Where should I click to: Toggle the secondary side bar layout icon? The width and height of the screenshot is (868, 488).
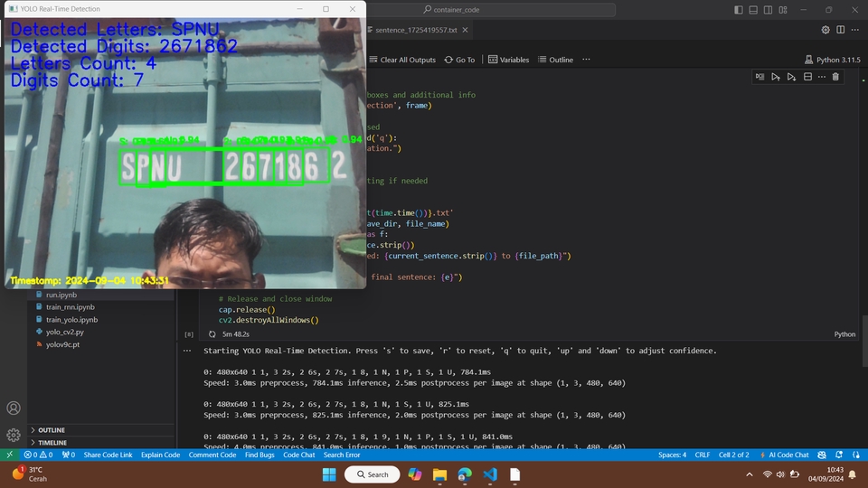pyautogui.click(x=769, y=9)
